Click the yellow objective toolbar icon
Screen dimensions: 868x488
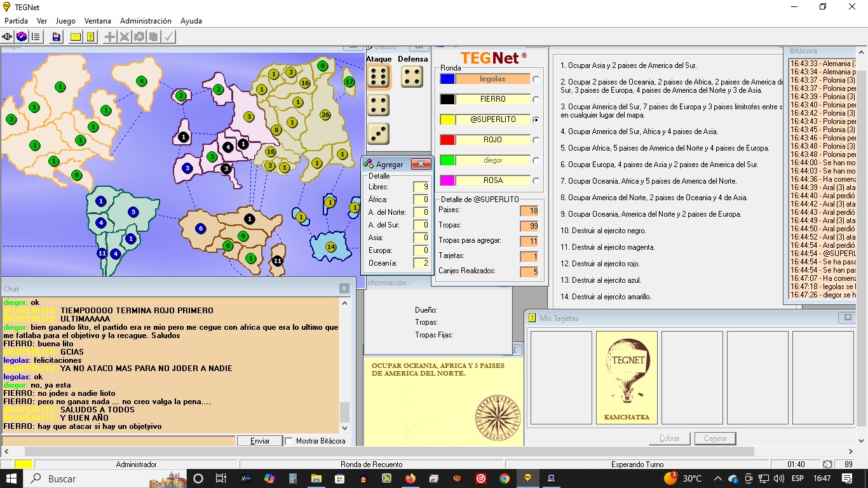click(90, 37)
